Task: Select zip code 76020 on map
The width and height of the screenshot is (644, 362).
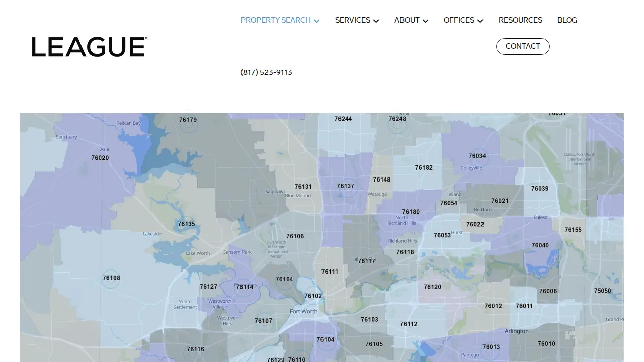Action: click(100, 158)
